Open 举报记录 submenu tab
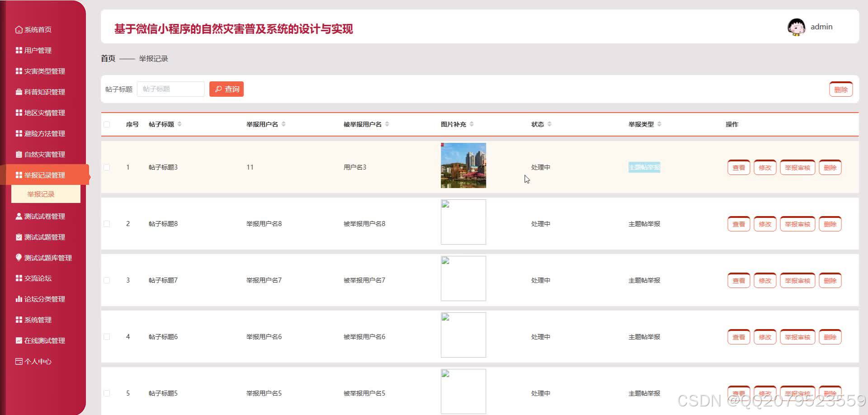The width and height of the screenshot is (868, 415). coord(41,194)
